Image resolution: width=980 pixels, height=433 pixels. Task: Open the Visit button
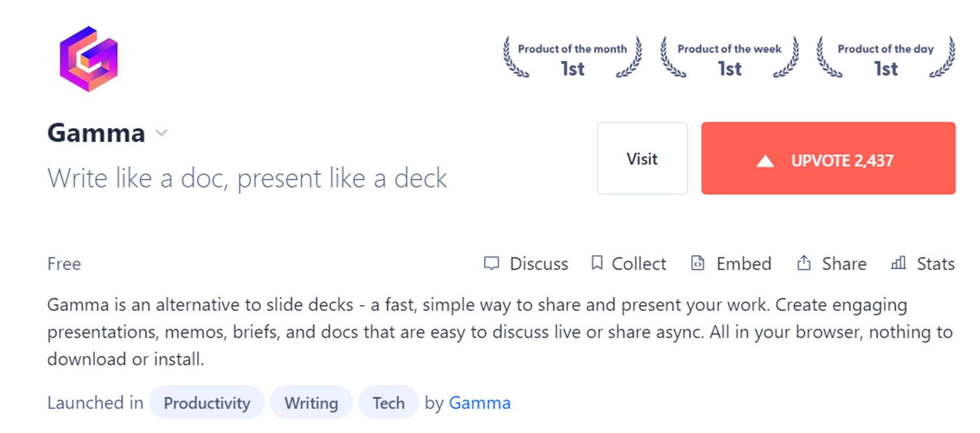642,158
